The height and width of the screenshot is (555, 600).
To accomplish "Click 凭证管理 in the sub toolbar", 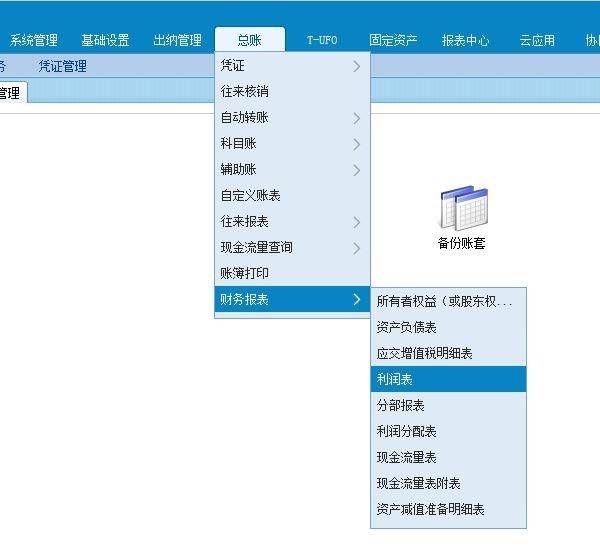I will (x=62, y=66).
